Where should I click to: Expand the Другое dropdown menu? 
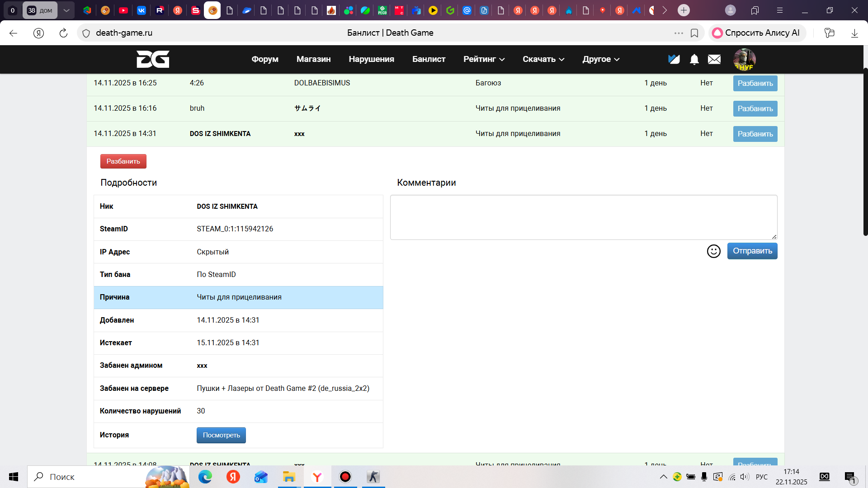[601, 59]
